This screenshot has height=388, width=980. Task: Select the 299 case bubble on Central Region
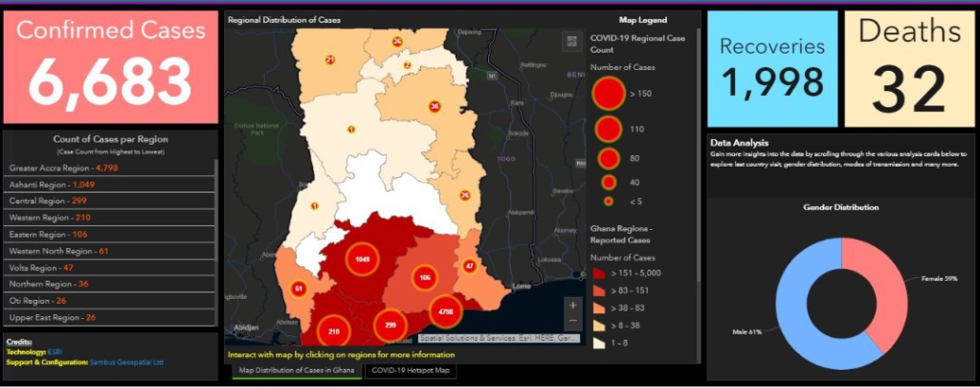[389, 326]
